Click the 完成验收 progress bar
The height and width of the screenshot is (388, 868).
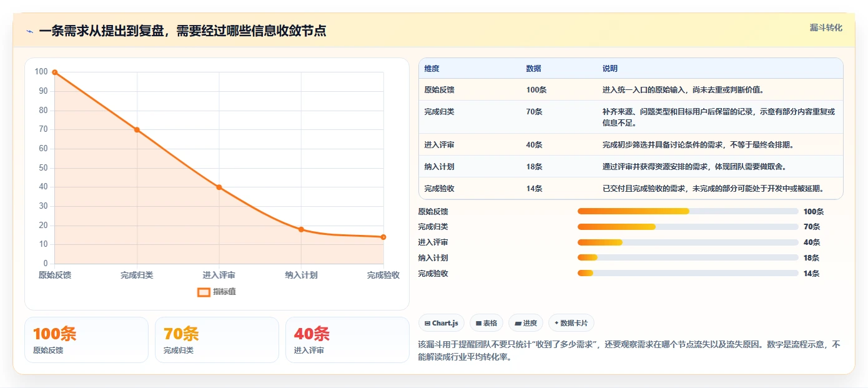point(688,273)
